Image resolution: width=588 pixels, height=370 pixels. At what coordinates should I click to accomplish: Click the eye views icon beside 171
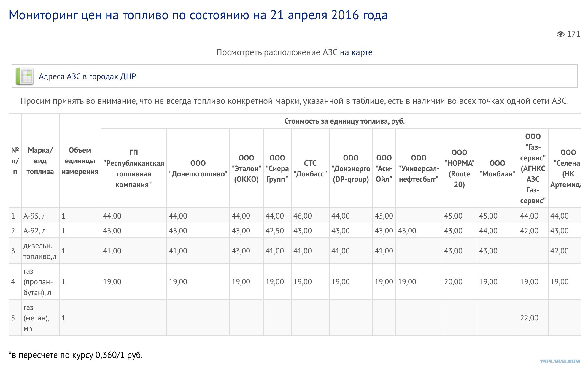click(x=560, y=34)
